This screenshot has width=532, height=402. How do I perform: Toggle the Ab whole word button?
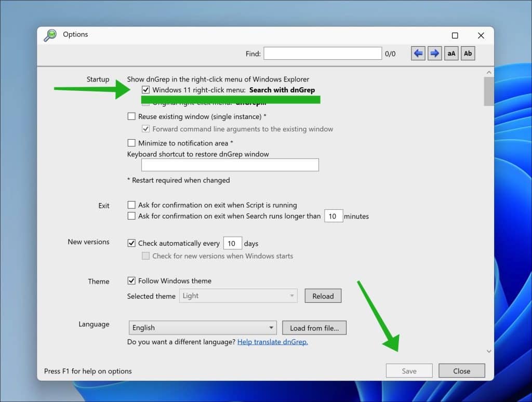tap(468, 53)
